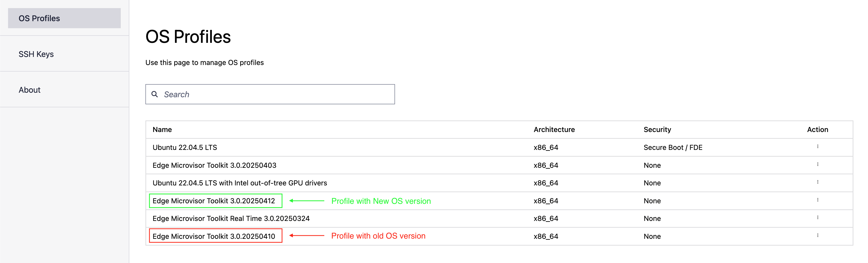Sort the table by the Name column
This screenshot has height=263, width=868.
(x=162, y=129)
